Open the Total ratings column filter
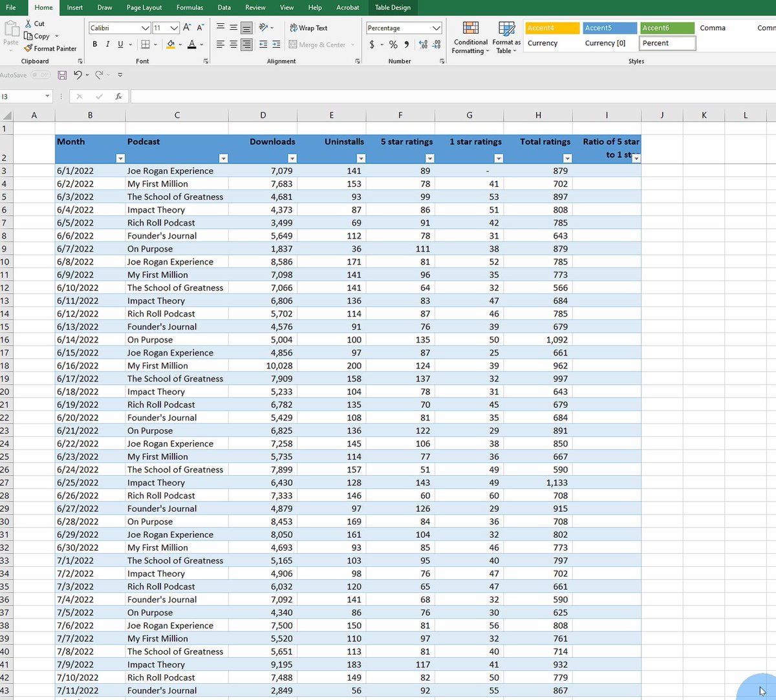The image size is (776, 700). (x=567, y=158)
